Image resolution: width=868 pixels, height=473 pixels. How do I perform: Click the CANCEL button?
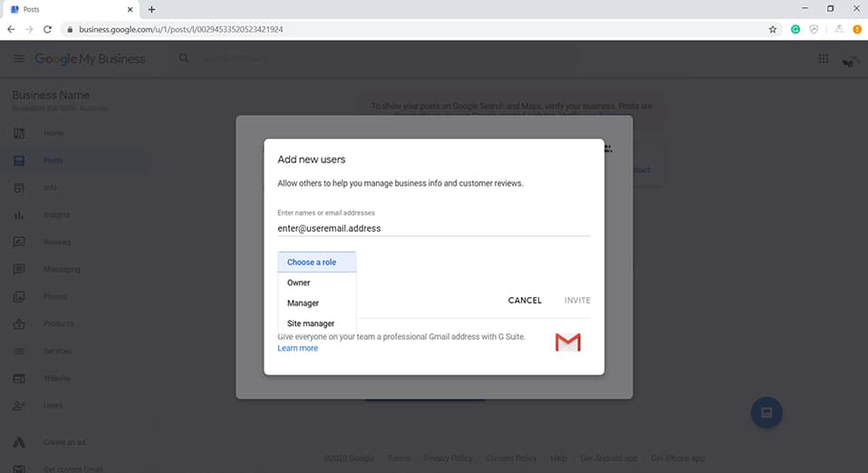click(x=525, y=300)
